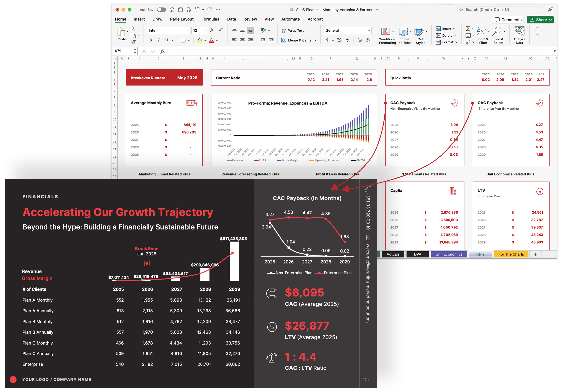Viewport: 562px width, 392px height.
Task: Open the fill color dropdown arrow
Action: [x=205, y=40]
